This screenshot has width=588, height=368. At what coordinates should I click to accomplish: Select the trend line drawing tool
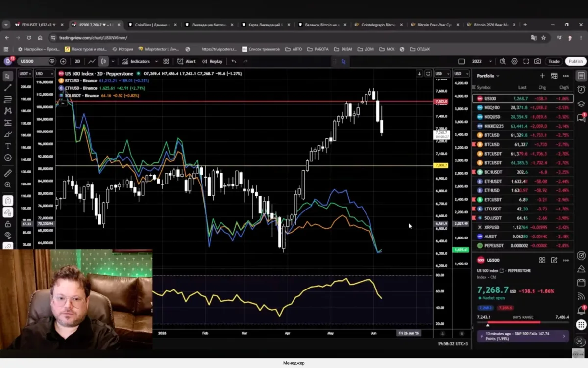point(8,88)
